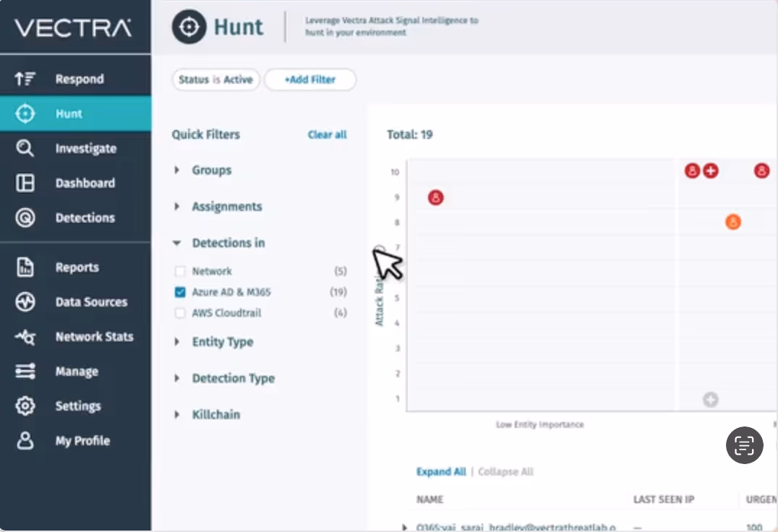Open the Respond menu item
This screenshot has width=778, height=532.
tap(75, 79)
